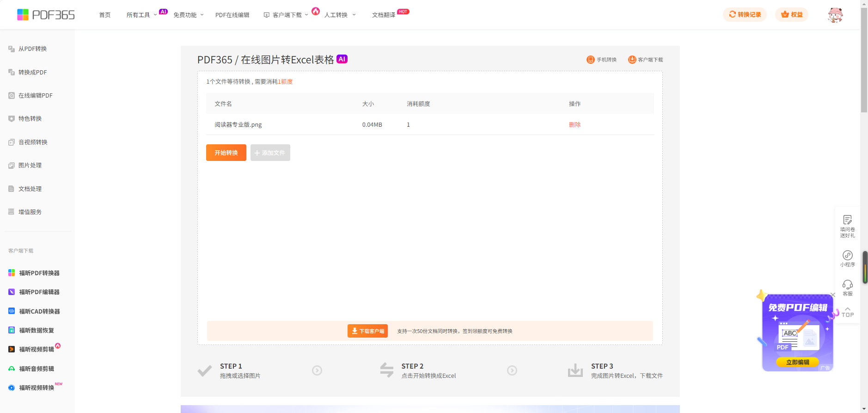
Task: Select 从PDF转换 in left sidebar
Action: tap(32, 49)
